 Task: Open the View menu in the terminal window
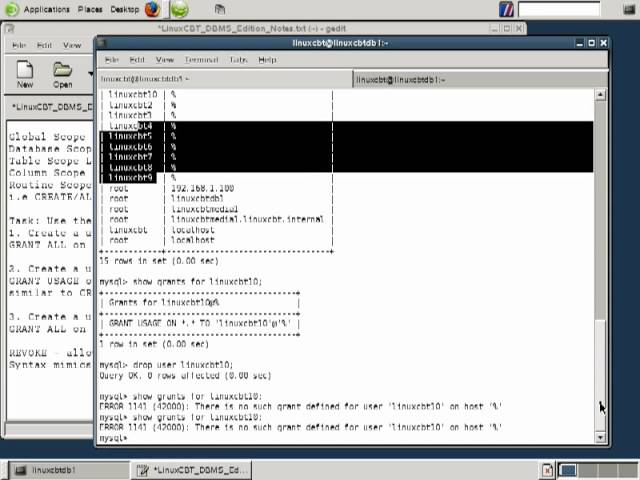tap(165, 60)
